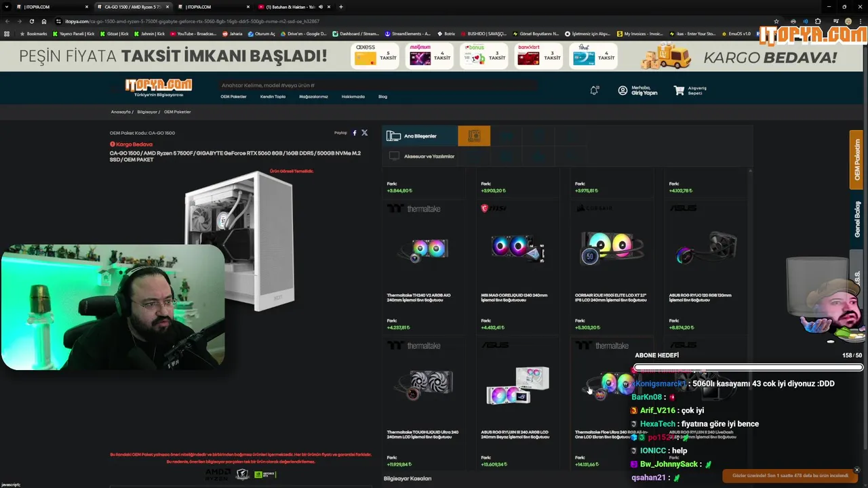The width and height of the screenshot is (868, 488).
Task: Click the Bonus 3 Taksit card
Action: (x=484, y=56)
